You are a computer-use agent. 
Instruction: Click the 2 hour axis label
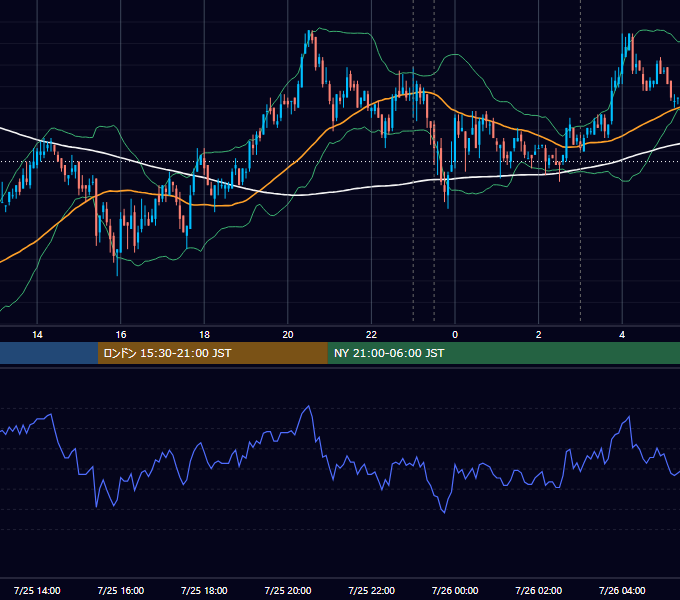539,335
